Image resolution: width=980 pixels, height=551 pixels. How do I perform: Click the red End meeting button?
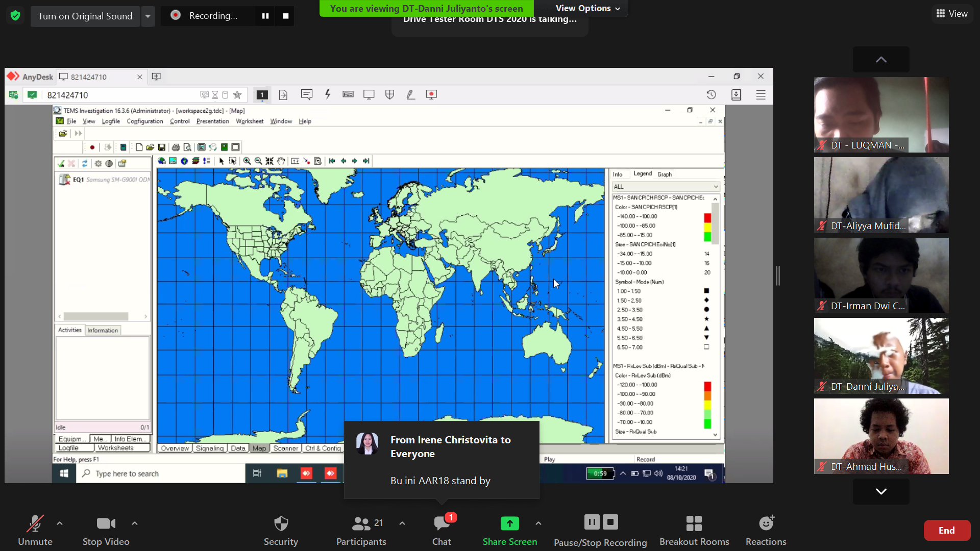coord(946,530)
